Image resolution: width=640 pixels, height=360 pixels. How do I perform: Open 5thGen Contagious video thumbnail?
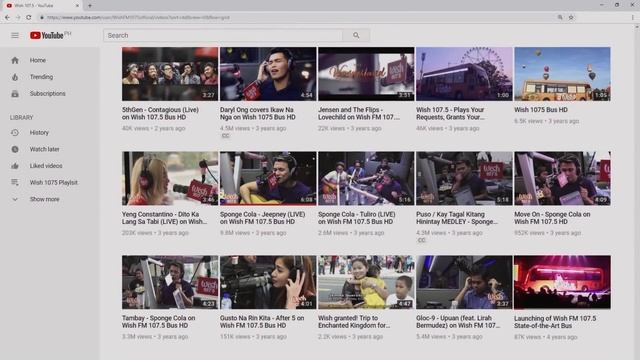click(x=170, y=74)
